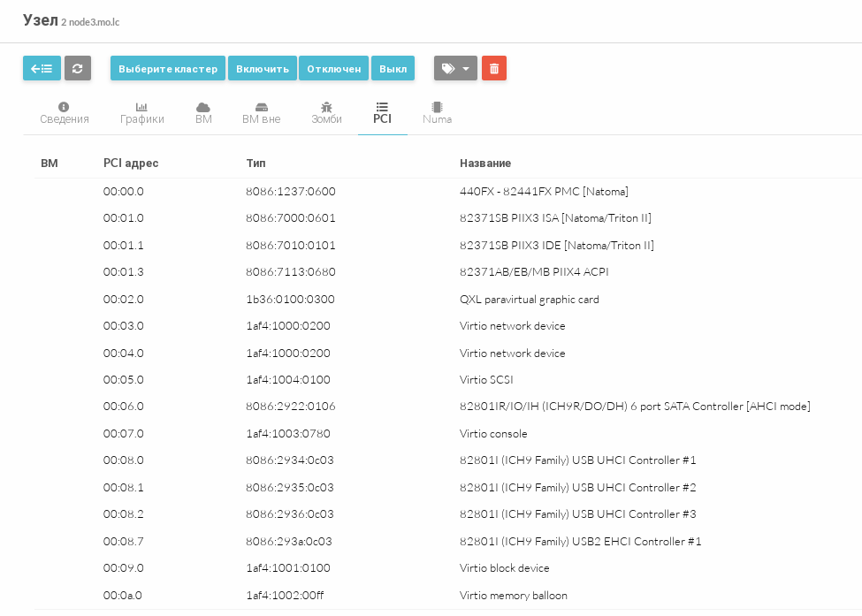Open the tags dropdown button
Viewport: 862px width, 616px height.
coord(455,68)
